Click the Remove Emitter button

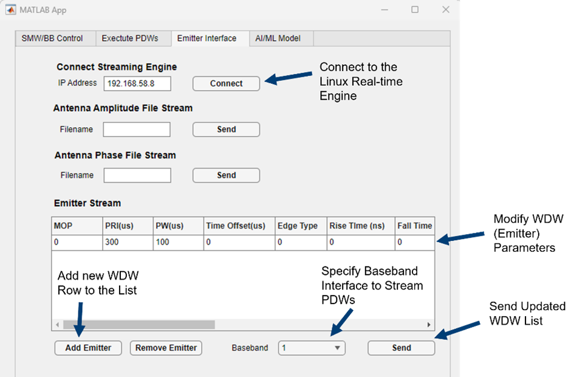(166, 348)
